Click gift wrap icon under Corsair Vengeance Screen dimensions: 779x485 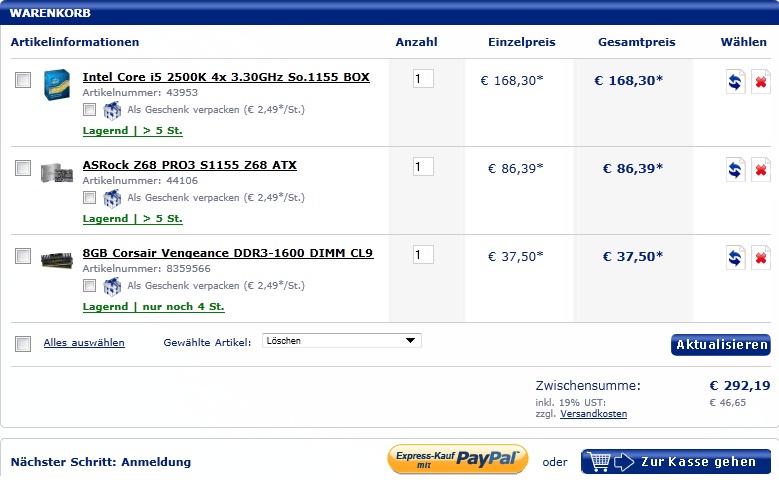(x=112, y=286)
